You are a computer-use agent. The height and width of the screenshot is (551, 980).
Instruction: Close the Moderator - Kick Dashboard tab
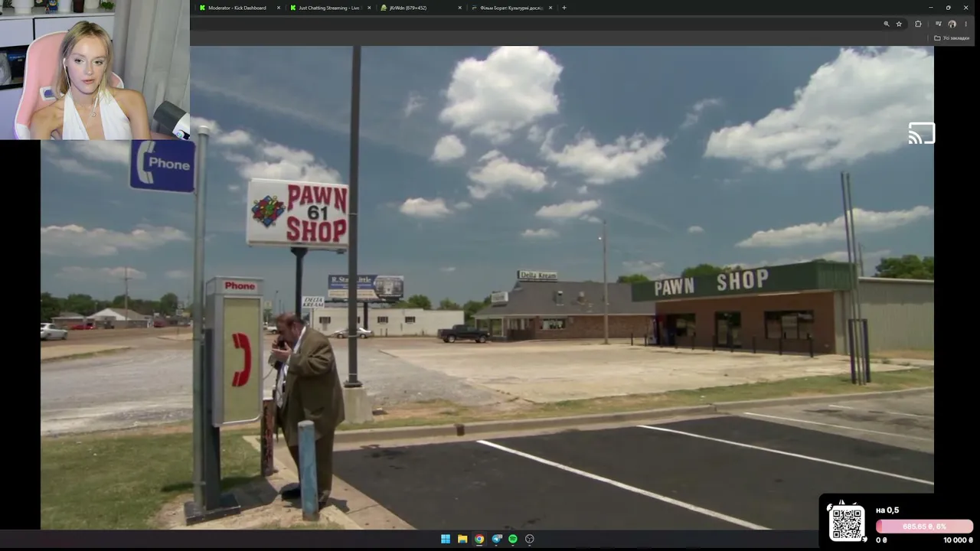tap(278, 8)
